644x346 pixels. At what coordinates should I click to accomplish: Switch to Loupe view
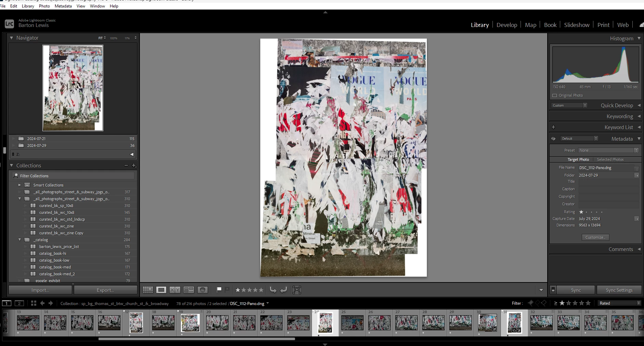161,290
